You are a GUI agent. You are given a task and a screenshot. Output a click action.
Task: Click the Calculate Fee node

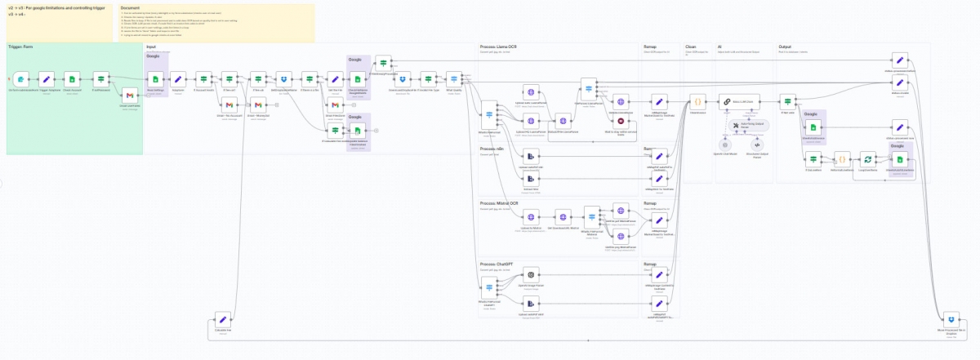(220, 318)
